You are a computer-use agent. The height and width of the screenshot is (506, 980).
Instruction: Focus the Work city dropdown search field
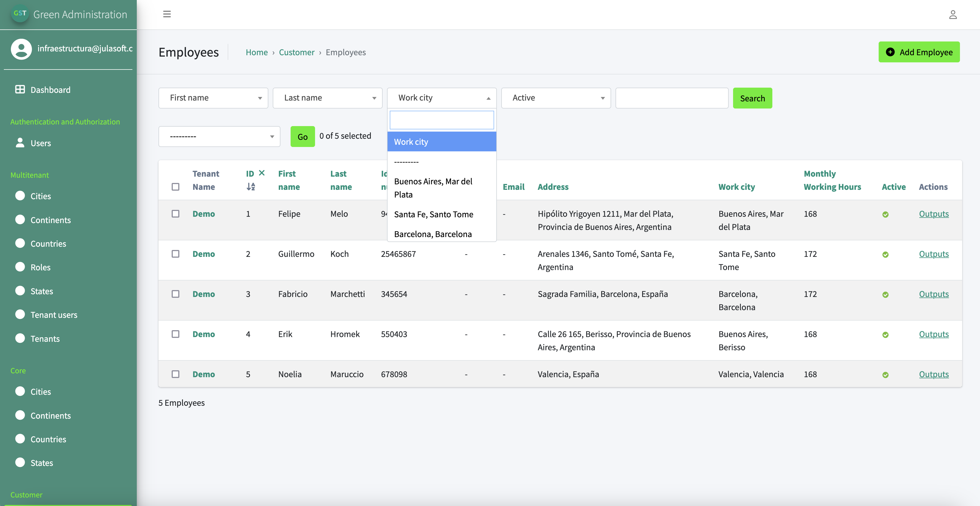click(441, 120)
